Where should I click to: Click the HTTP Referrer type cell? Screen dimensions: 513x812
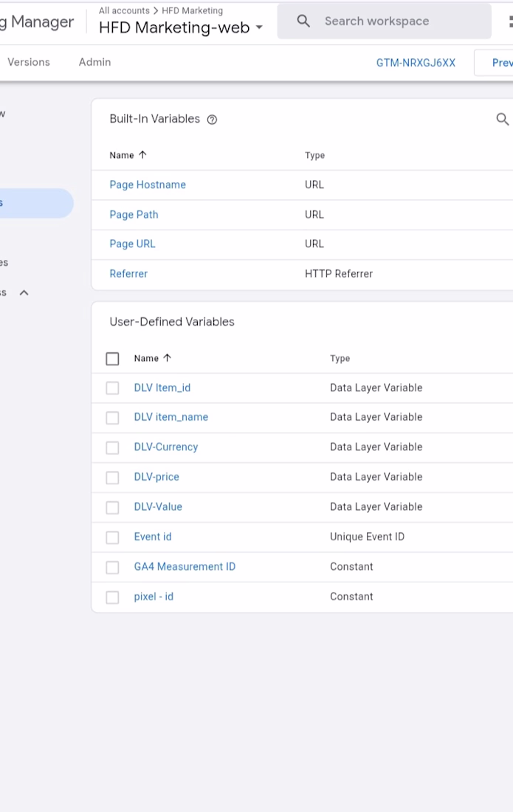tap(339, 273)
